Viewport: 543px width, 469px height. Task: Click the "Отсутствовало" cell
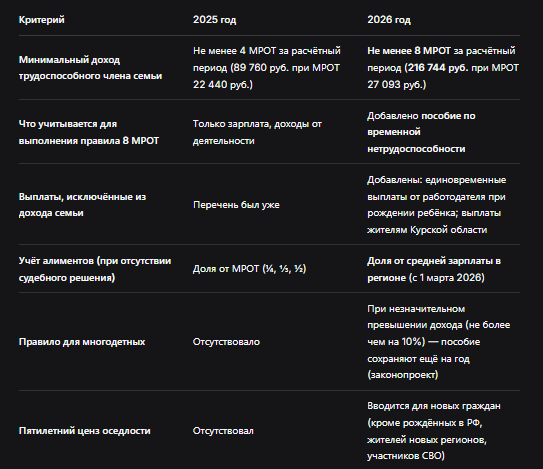coord(226,342)
